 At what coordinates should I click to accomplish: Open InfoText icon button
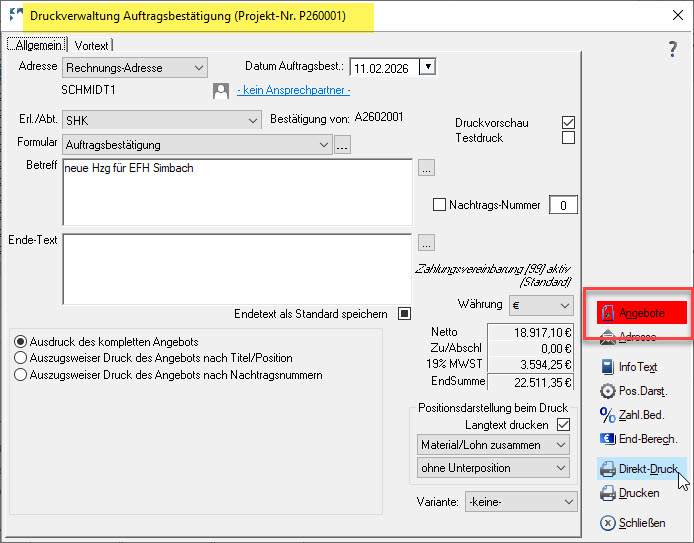pyautogui.click(x=628, y=367)
